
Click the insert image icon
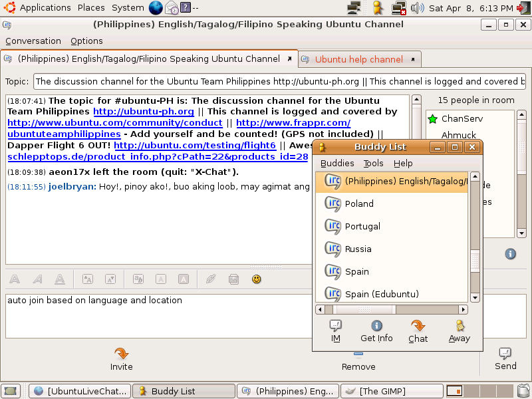click(x=234, y=279)
